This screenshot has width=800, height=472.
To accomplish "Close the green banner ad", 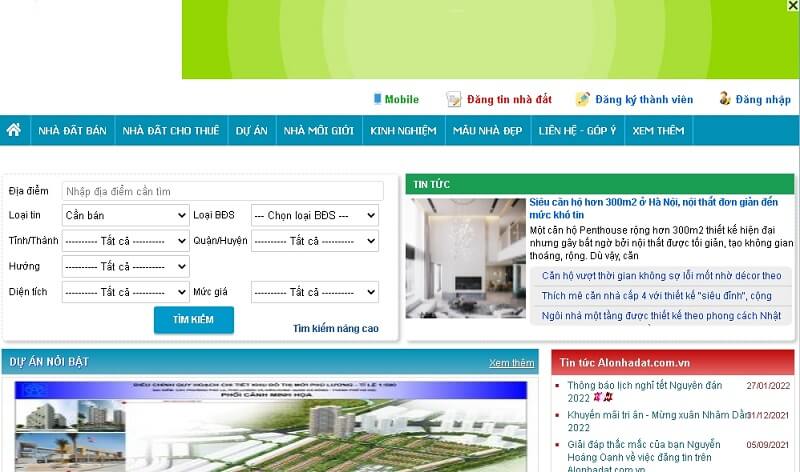I will [x=793, y=6].
